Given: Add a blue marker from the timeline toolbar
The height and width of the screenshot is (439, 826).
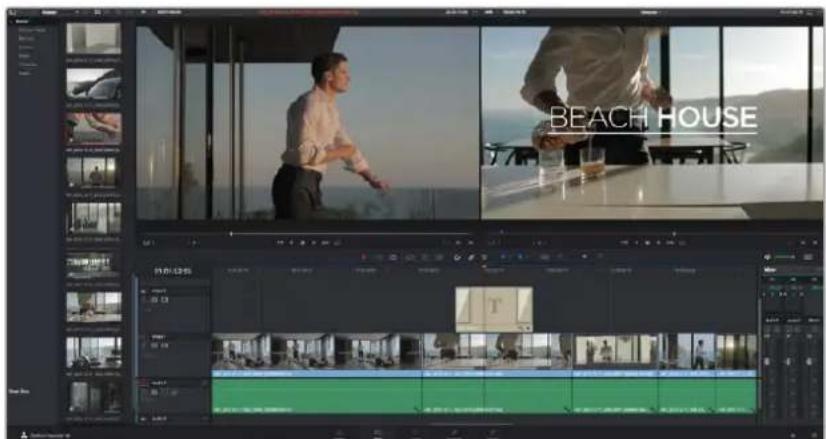Looking at the screenshot, I should (520, 257).
